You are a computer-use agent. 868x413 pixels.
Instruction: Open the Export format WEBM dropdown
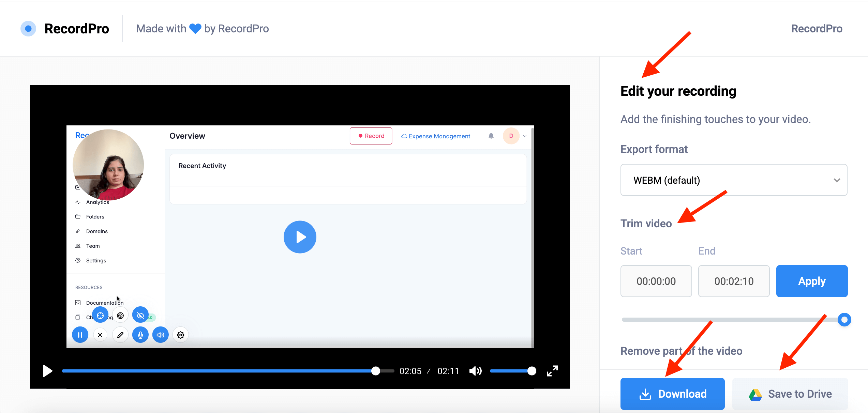[734, 180]
